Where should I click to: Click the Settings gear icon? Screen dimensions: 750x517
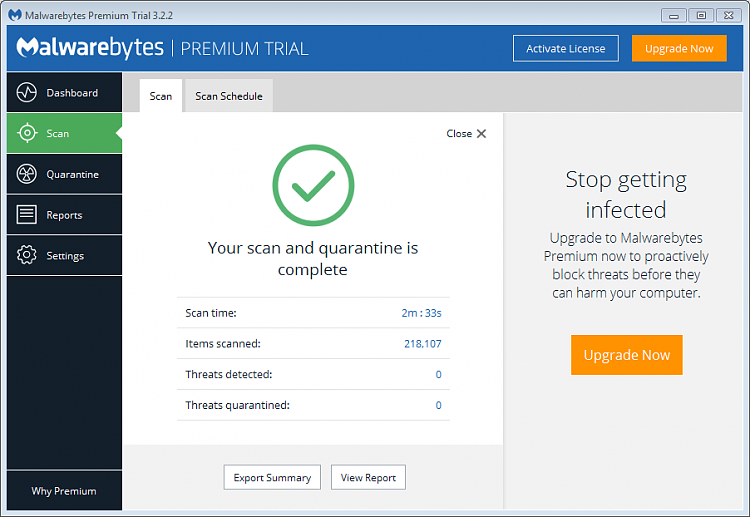click(26, 255)
